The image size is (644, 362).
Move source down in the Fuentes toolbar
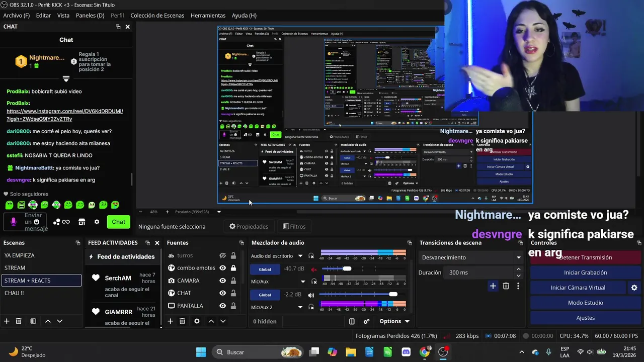point(223,321)
